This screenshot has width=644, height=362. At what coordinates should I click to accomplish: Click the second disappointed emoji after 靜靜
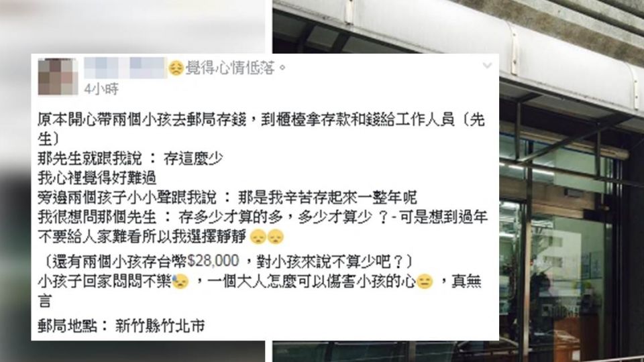coord(276,237)
